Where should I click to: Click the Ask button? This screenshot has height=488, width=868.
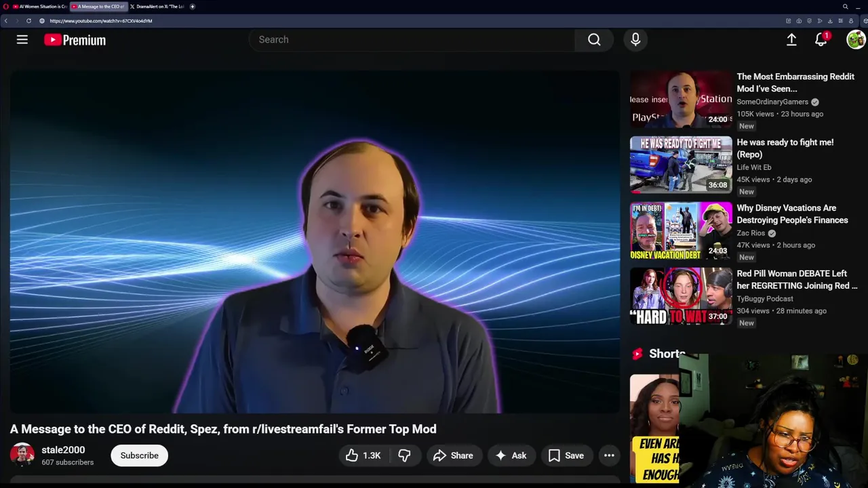point(511,455)
